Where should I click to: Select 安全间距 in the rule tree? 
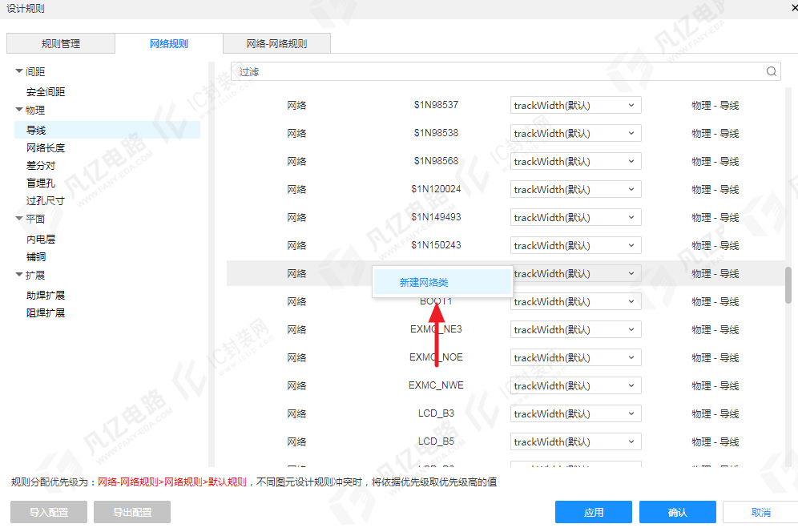[46, 91]
